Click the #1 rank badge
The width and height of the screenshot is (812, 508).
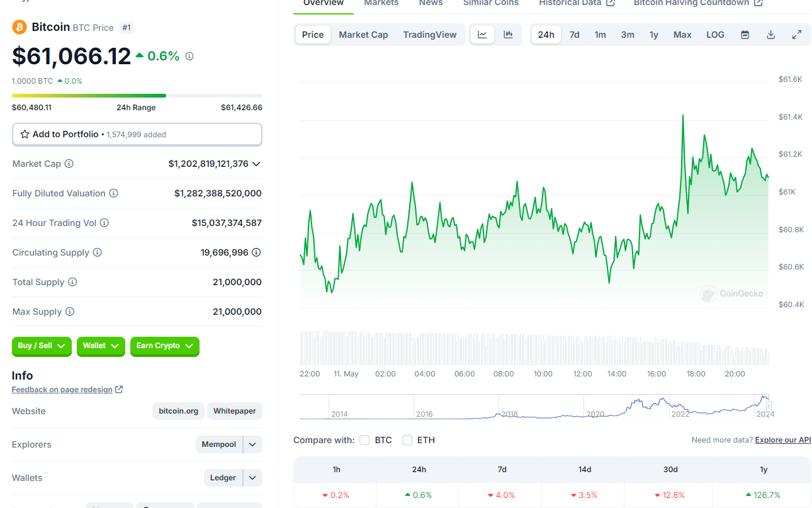[127, 28]
